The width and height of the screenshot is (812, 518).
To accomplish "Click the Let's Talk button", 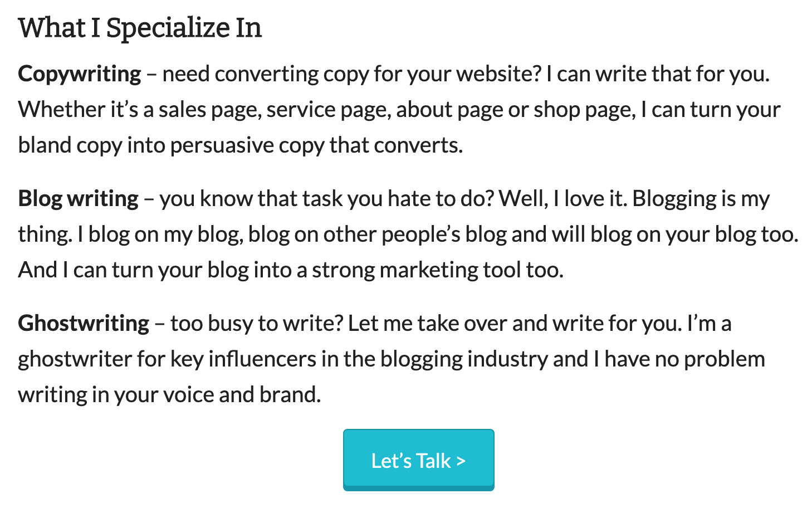I will click(x=418, y=460).
